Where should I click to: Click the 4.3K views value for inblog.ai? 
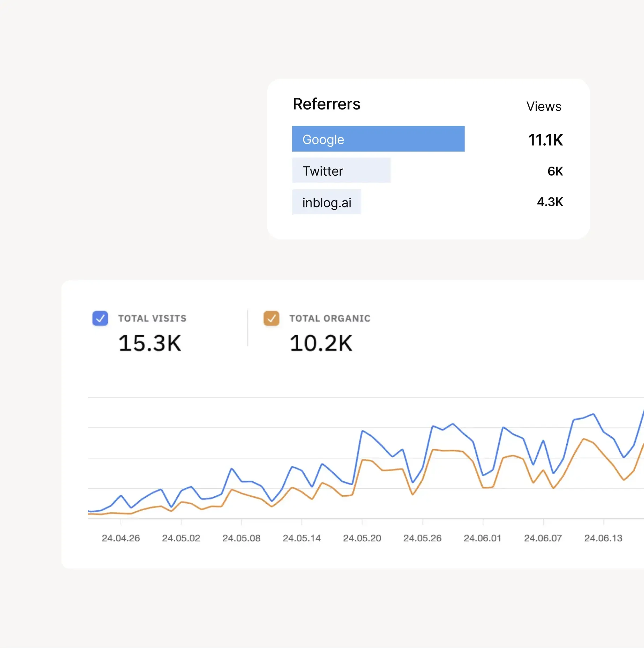[550, 202]
